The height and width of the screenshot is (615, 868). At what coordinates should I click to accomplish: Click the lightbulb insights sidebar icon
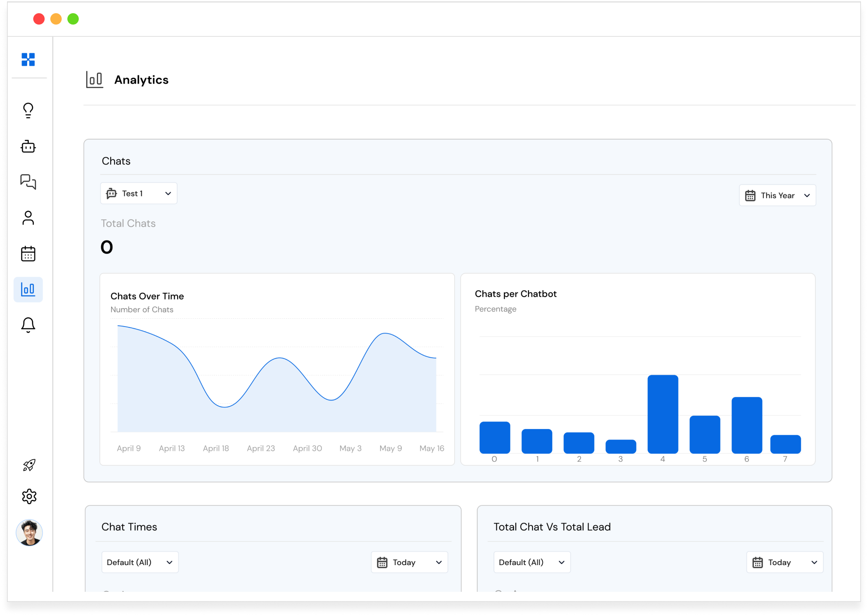[x=28, y=110]
